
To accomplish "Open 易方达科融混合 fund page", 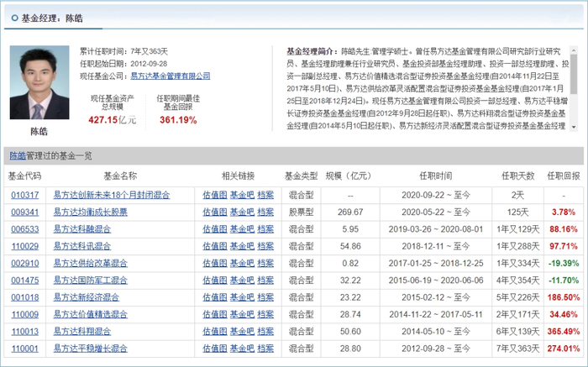I will point(82,229).
